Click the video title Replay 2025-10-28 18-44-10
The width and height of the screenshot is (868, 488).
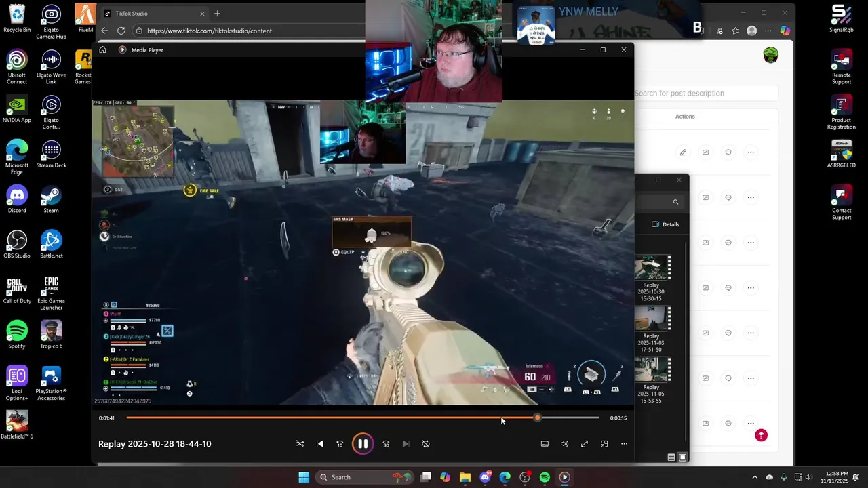click(x=155, y=444)
